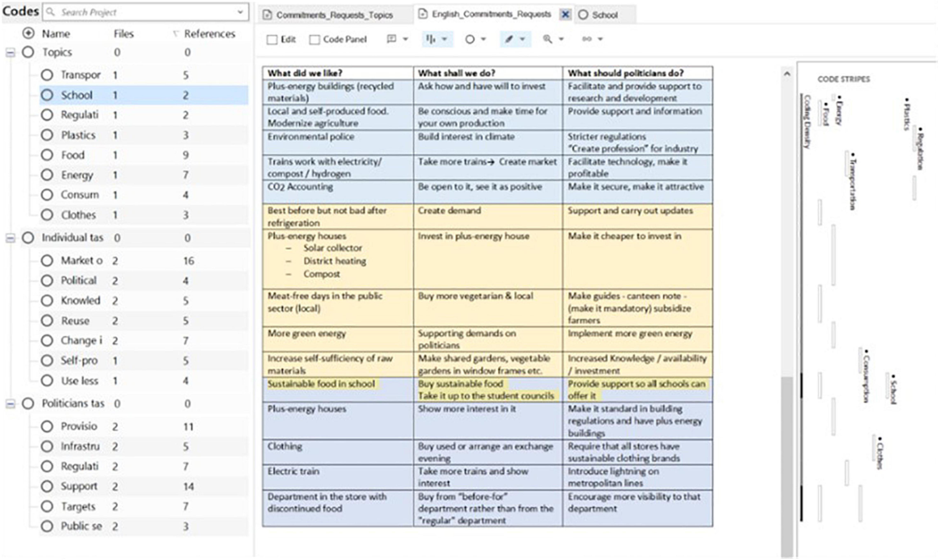
Task: Click the code circle icon in toolbar
Action: (x=469, y=39)
